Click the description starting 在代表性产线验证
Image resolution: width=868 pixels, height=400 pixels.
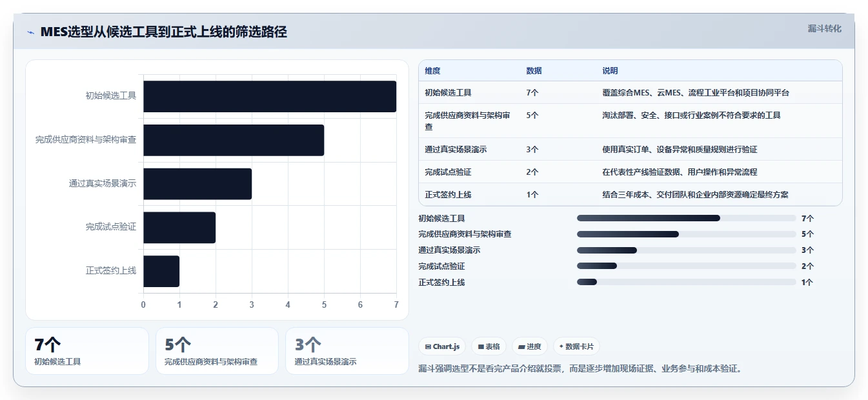680,172
